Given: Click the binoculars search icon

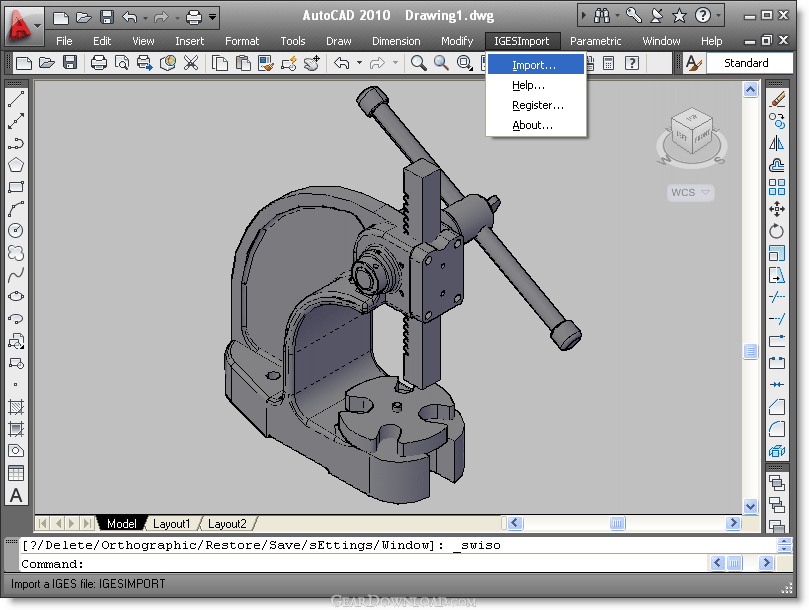Looking at the screenshot, I should [602, 16].
